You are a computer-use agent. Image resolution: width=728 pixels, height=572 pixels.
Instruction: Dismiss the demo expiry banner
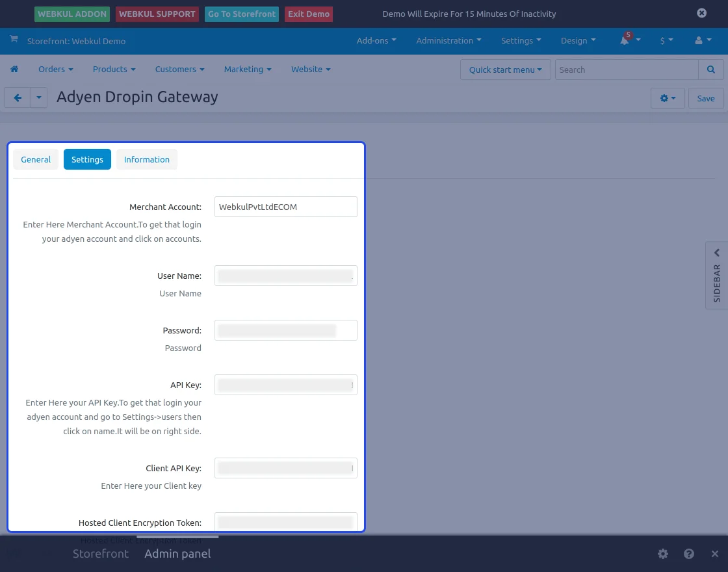[701, 13]
